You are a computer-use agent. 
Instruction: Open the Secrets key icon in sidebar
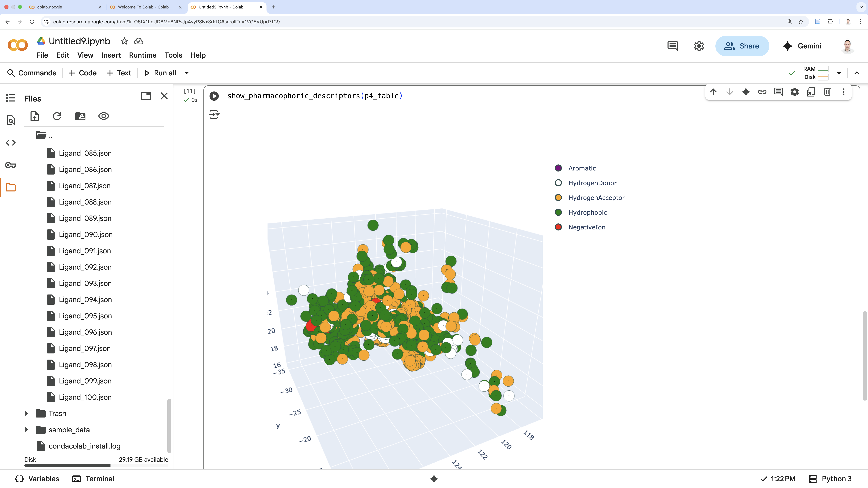click(x=11, y=165)
